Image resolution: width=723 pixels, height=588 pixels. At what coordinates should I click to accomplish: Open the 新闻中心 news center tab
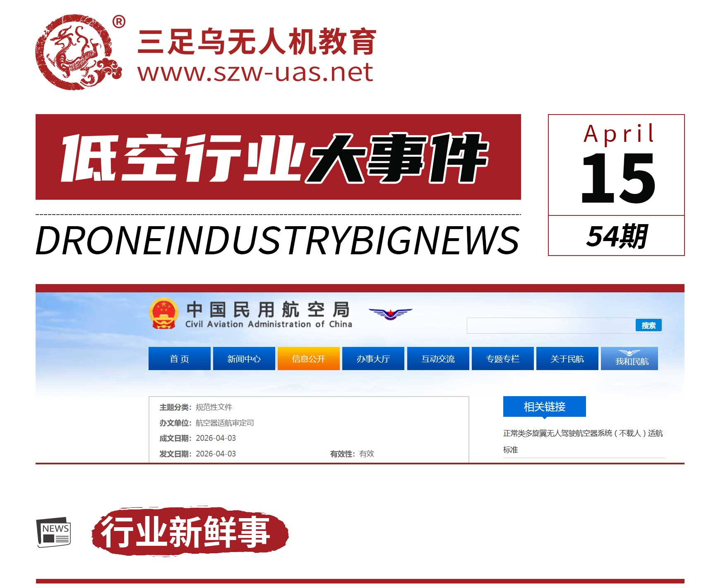tap(244, 359)
